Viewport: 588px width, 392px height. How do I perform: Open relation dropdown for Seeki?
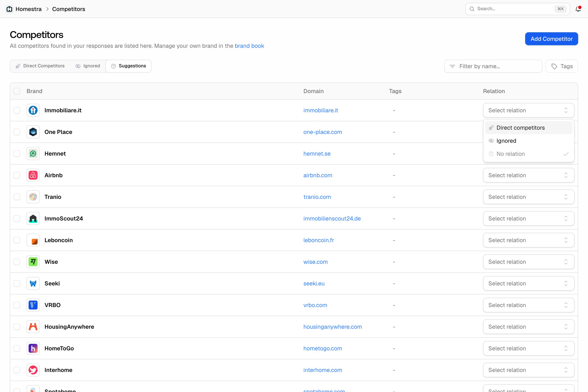click(529, 284)
